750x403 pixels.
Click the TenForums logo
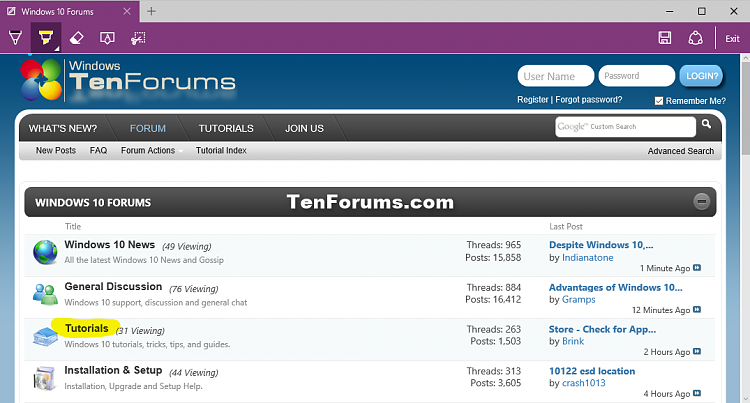point(128,80)
